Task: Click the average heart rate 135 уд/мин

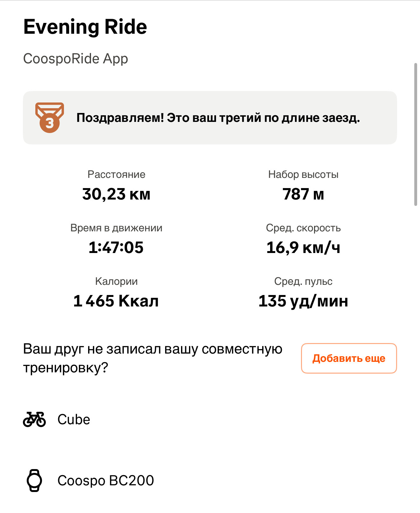Action: click(x=303, y=301)
